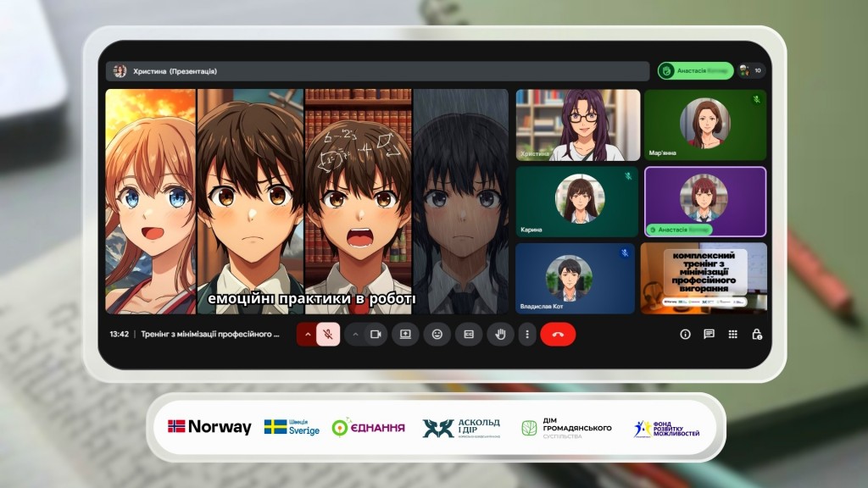Unmute the microphone button
Viewport: 868px width, 488px height.
point(328,334)
